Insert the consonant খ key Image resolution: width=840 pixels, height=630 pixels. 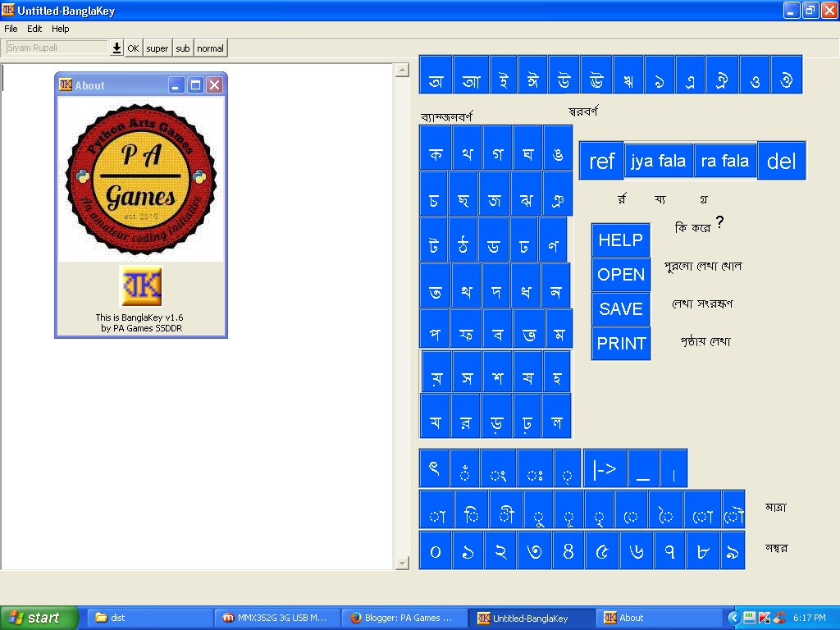click(467, 148)
